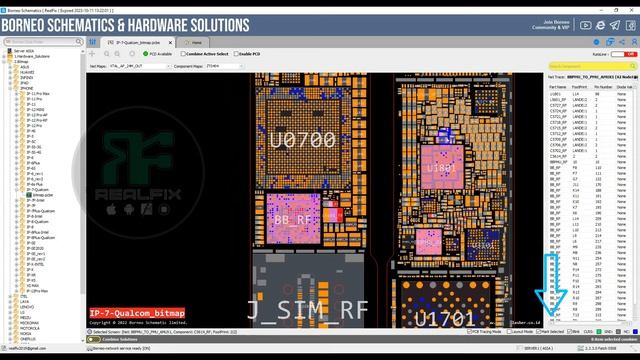Click the Pin Number column header
The height and width of the screenshot is (360, 640).
pyautogui.click(x=603, y=87)
